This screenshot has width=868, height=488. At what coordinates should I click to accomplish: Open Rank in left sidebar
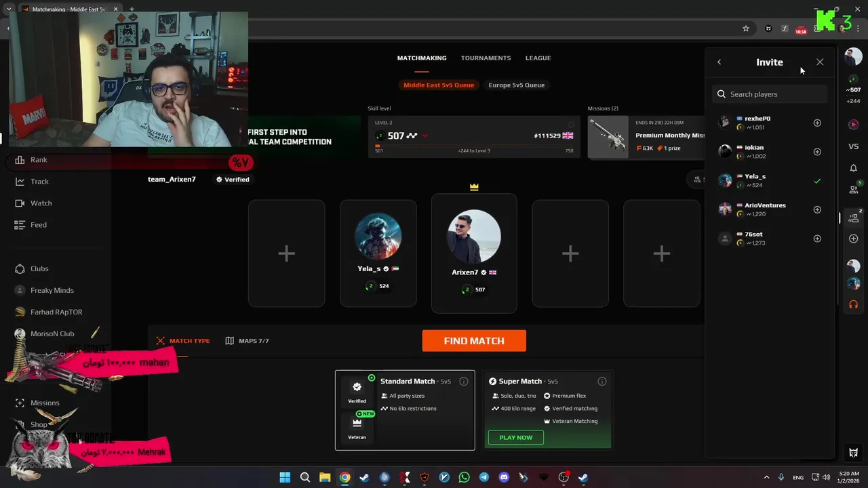click(39, 160)
